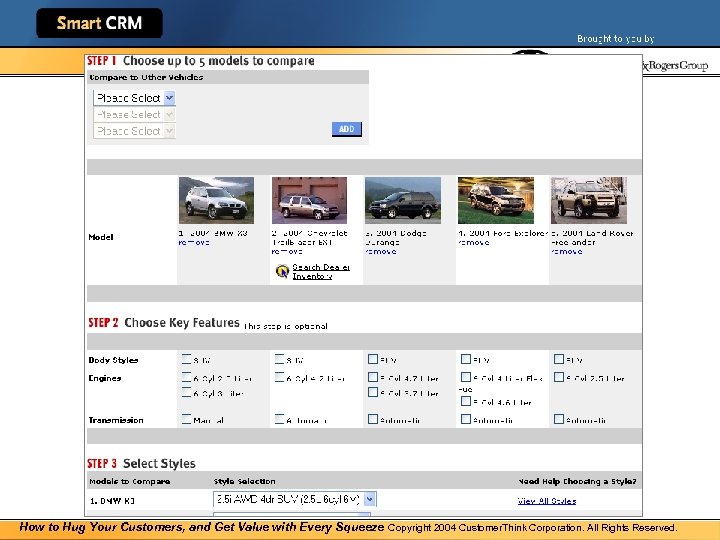Check Automatic transmission for Ford Explorer

[x=466, y=419]
